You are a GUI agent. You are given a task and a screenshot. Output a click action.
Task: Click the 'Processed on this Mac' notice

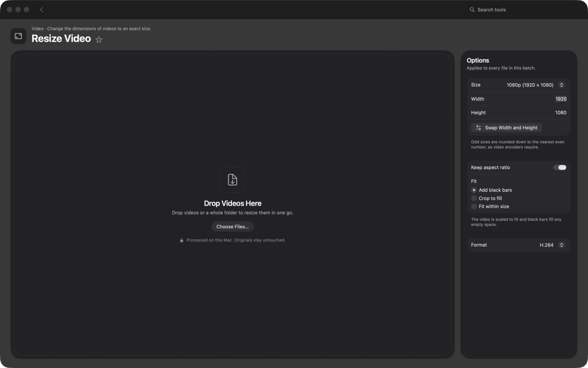click(x=236, y=240)
